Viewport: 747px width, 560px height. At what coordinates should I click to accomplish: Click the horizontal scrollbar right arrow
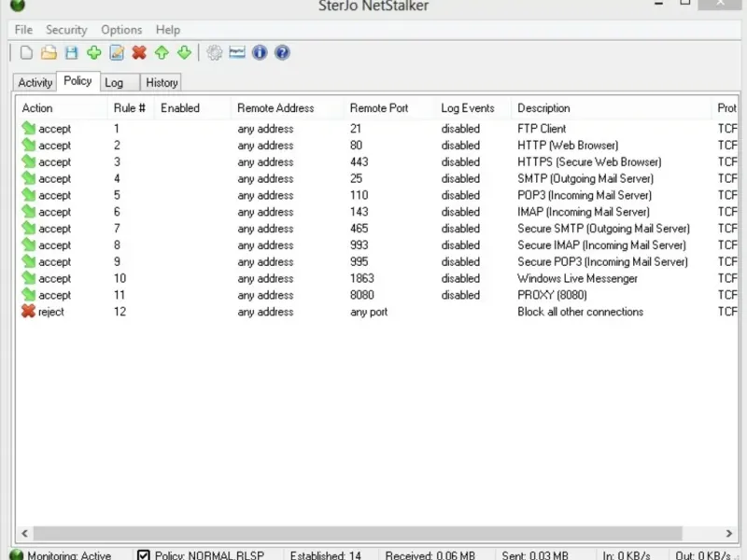[729, 533]
